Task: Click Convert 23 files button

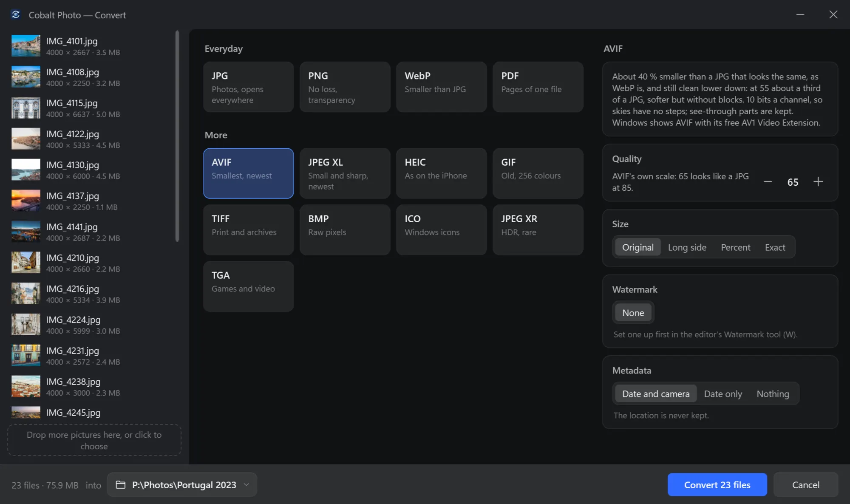Action: [717, 485]
